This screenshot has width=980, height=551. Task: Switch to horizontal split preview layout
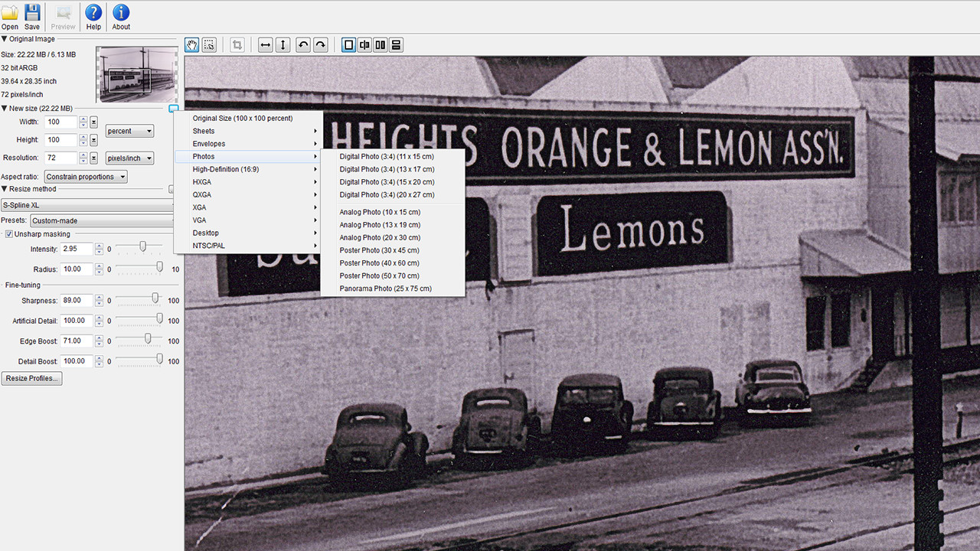(396, 45)
